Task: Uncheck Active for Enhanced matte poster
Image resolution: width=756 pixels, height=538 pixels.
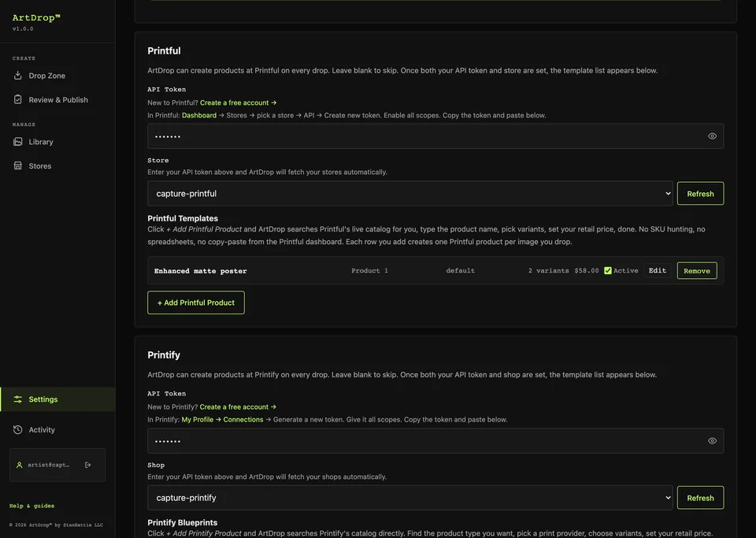Action: (607, 270)
